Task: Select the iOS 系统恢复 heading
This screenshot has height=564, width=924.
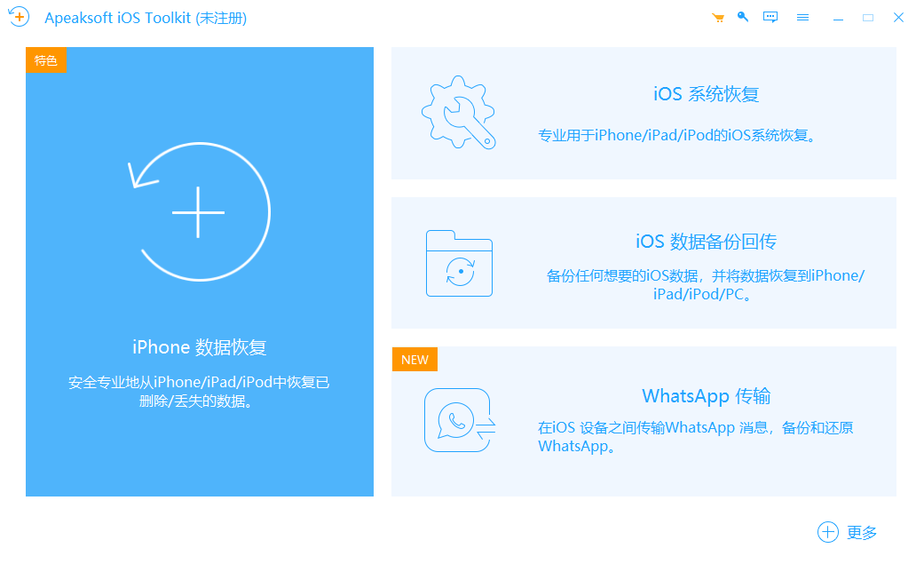Action: (706, 94)
